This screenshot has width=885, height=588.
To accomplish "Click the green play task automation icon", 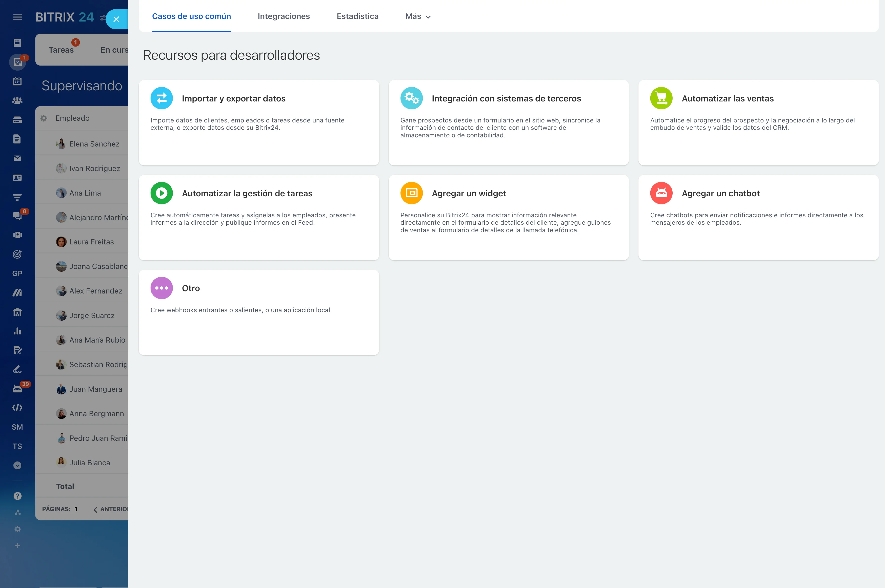I will pyautogui.click(x=161, y=193).
